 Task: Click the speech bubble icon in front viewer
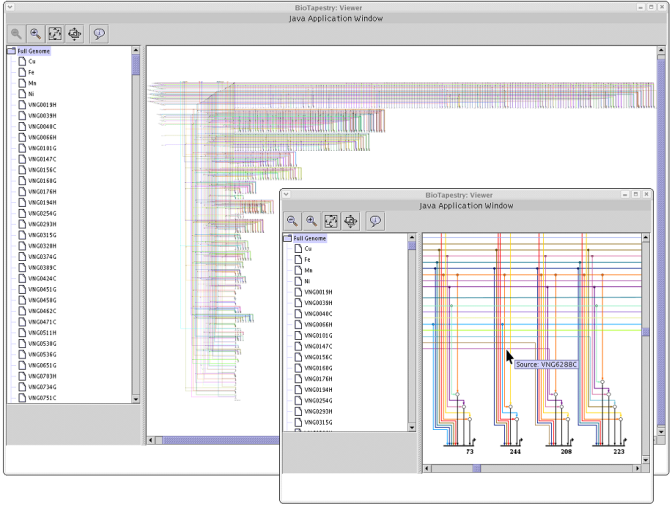pyautogui.click(x=377, y=221)
